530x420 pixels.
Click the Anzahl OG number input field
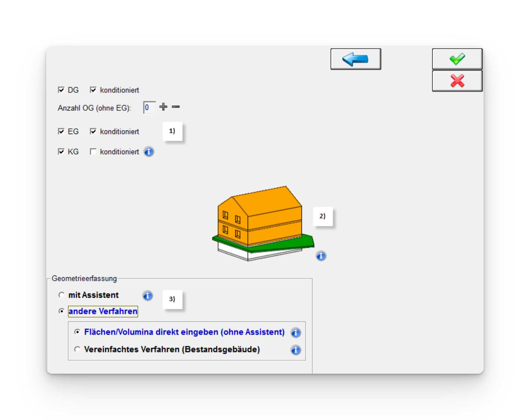(x=149, y=108)
